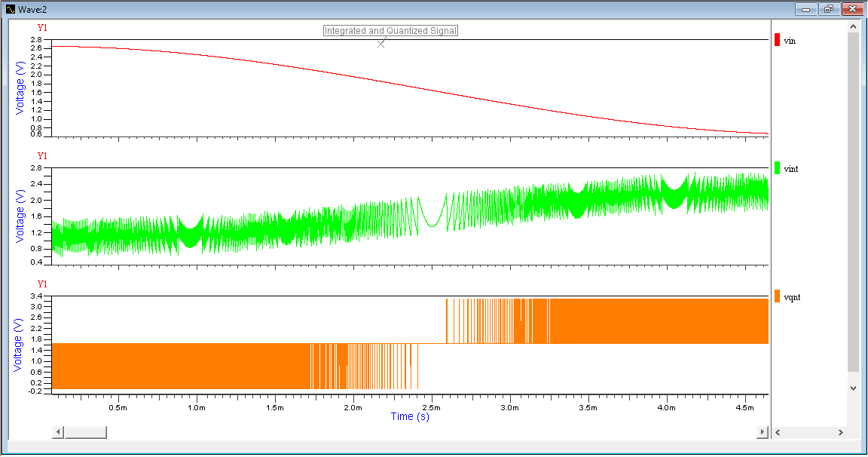Viewport: 868px width, 457px height.
Task: Click the vint legend label
Action: click(x=791, y=169)
